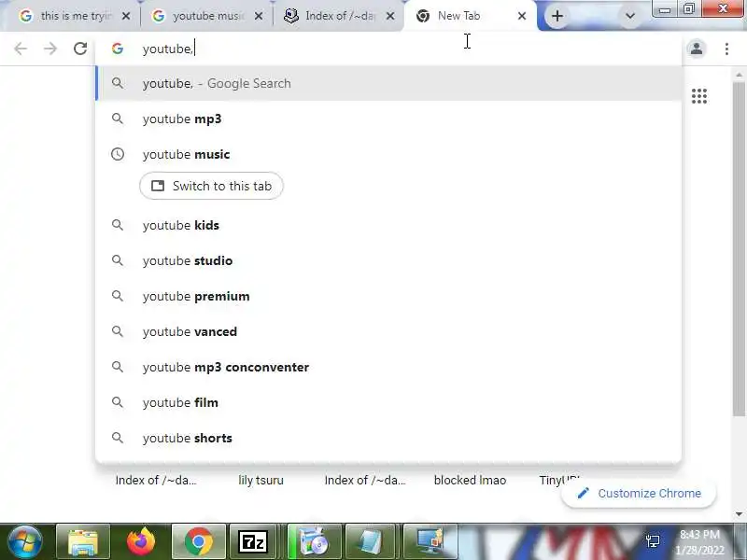Click the Google logo in address bar
Screen dimensions: 747x560
(118, 49)
